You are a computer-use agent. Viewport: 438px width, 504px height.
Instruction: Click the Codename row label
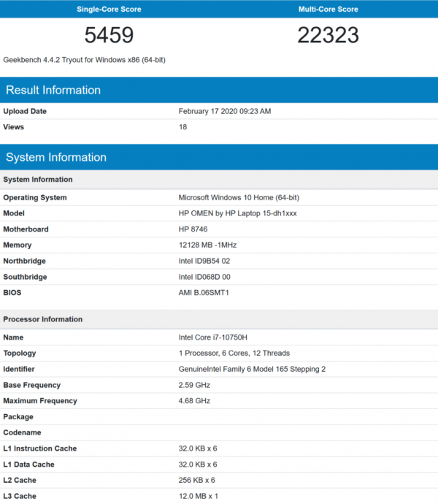(x=22, y=432)
